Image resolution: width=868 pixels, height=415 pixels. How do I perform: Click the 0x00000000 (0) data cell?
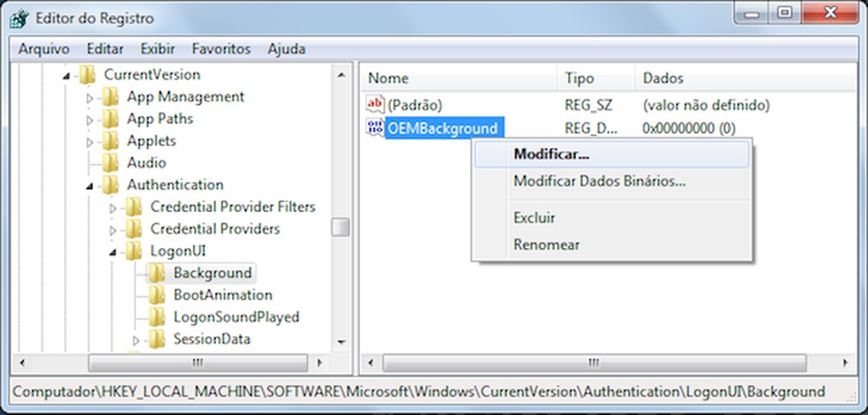pyautogui.click(x=689, y=129)
